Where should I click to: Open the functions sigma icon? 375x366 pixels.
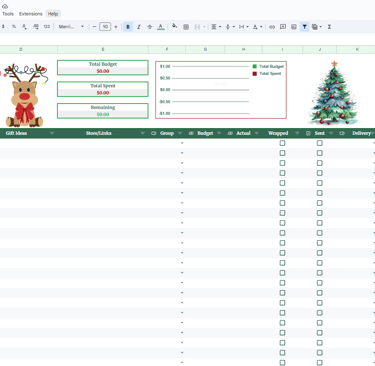[329, 27]
